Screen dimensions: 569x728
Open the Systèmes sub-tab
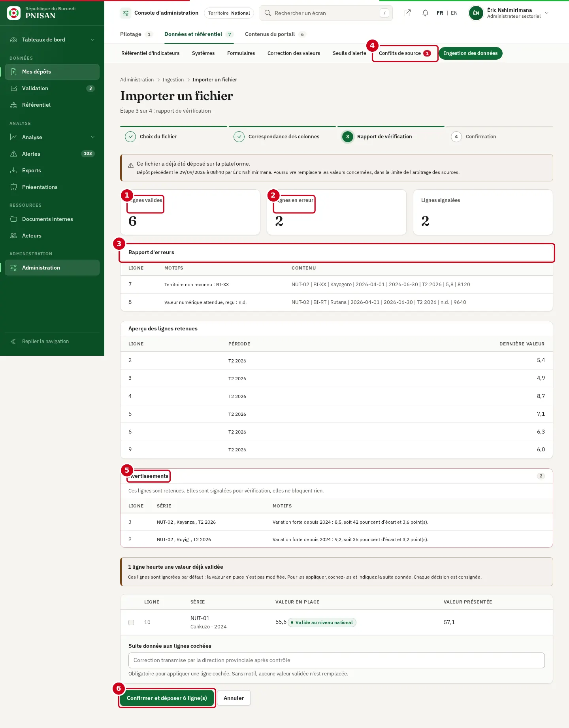point(203,53)
